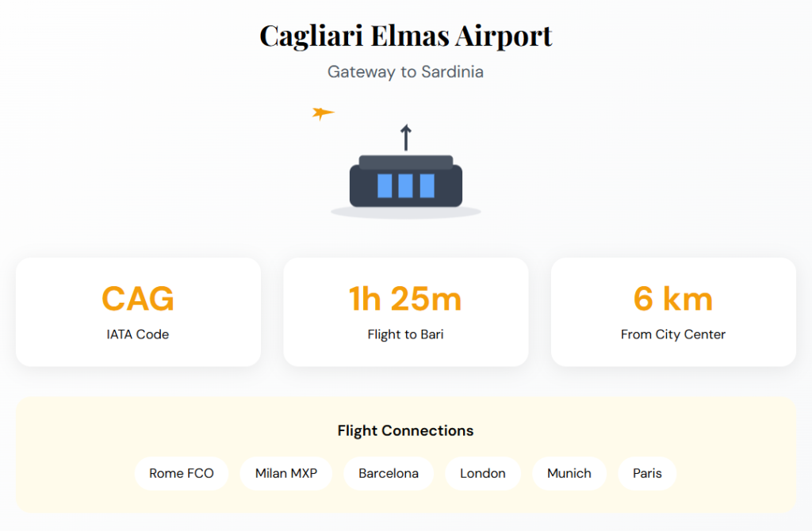
Task: Click the Gateway to Sardinia subtitle
Action: [x=406, y=72]
